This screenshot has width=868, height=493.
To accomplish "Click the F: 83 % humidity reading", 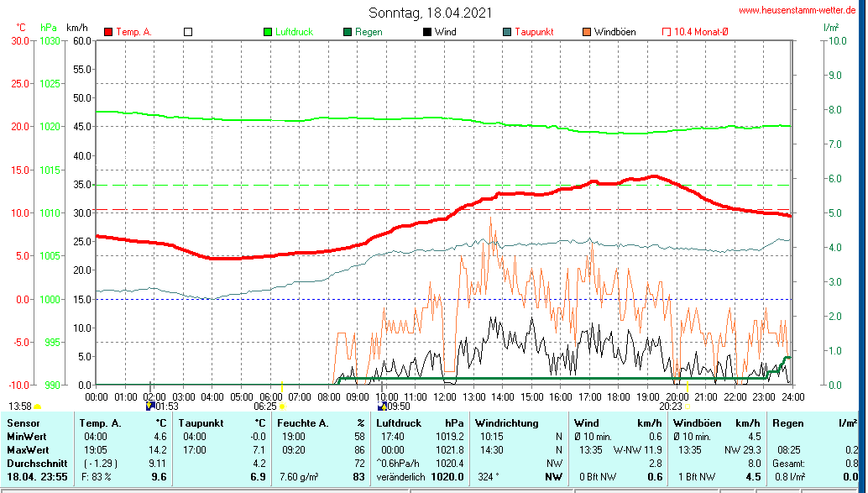I will coord(97,476).
